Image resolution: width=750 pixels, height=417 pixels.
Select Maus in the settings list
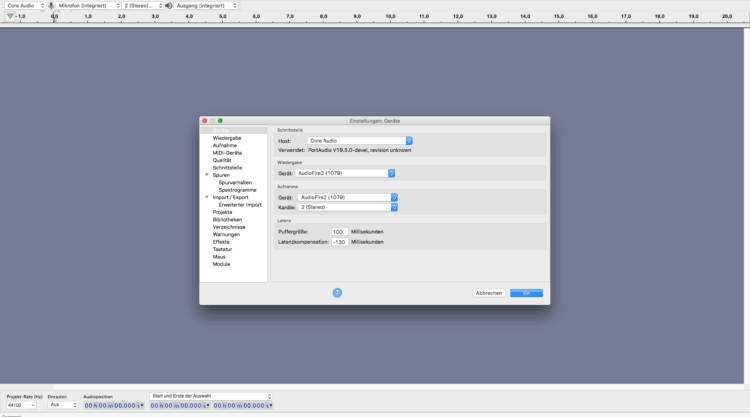(219, 257)
